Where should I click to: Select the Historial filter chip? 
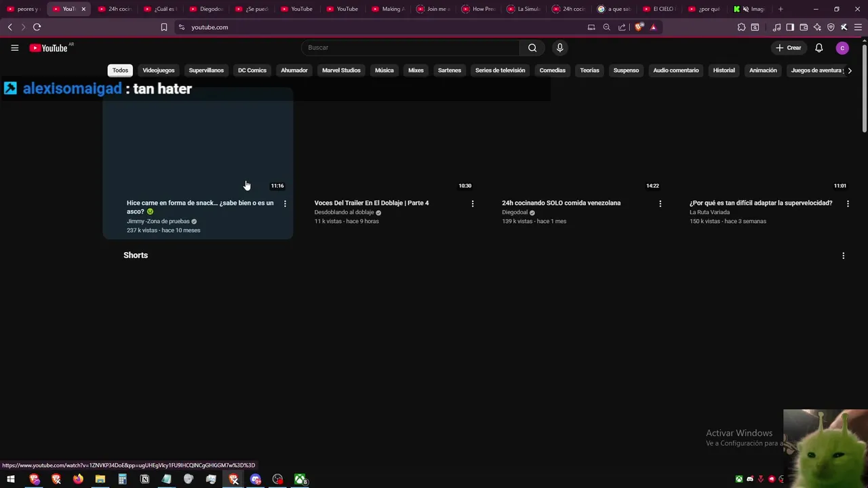click(x=724, y=70)
